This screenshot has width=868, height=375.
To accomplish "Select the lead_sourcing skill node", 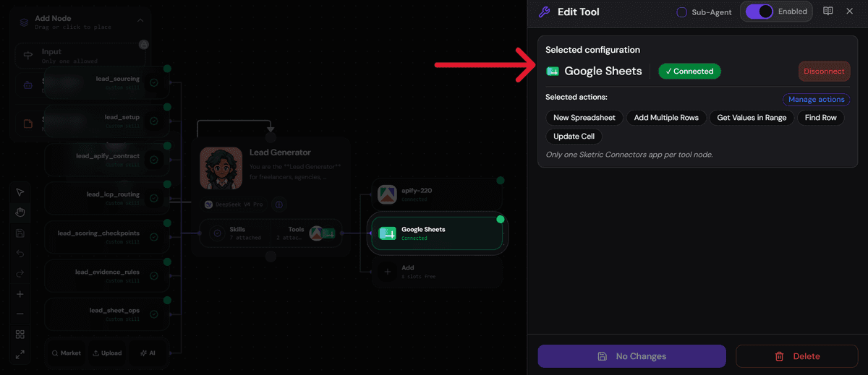I will pos(106,82).
